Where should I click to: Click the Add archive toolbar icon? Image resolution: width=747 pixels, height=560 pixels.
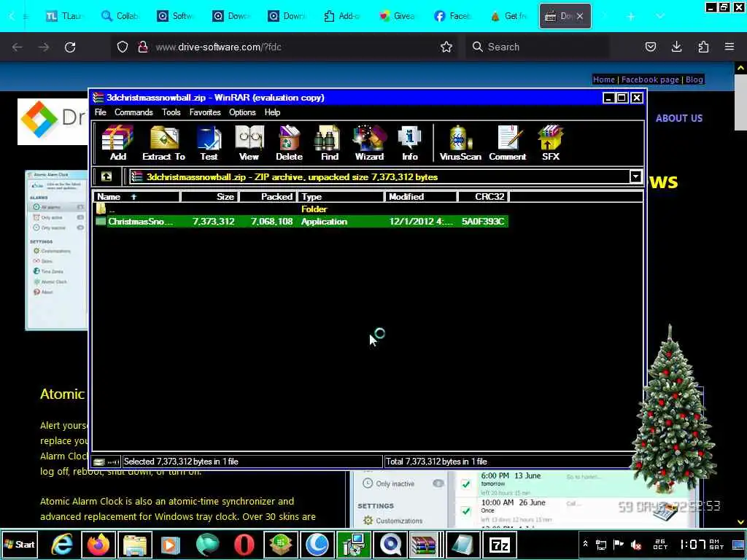coord(117,143)
